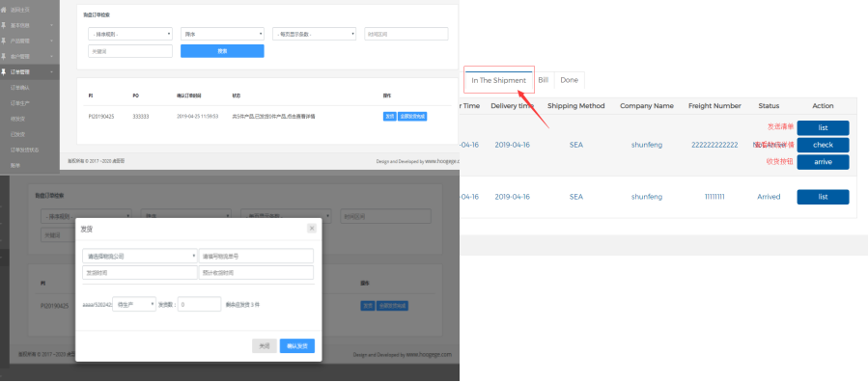The width and height of the screenshot is (868, 382).
Task: Click the pin icon next to 产品管理
Action: tap(3, 41)
